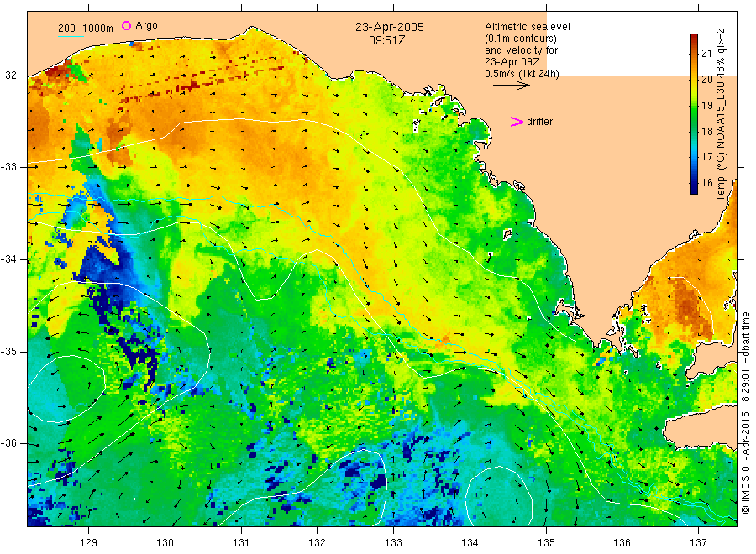Click the temperature color bar
Image resolution: width=756 pixels, height=554 pixels.
pos(694,113)
